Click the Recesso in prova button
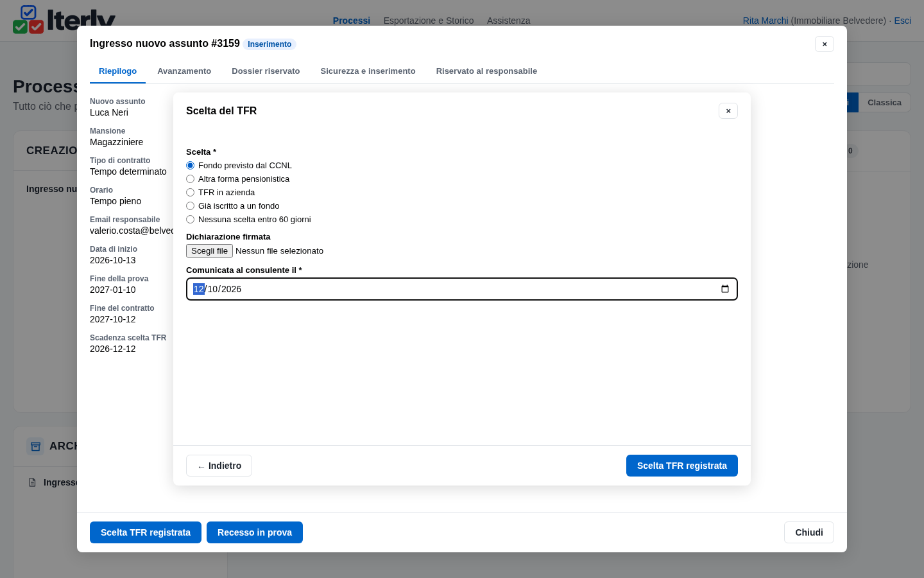The image size is (924, 578). coord(255,532)
